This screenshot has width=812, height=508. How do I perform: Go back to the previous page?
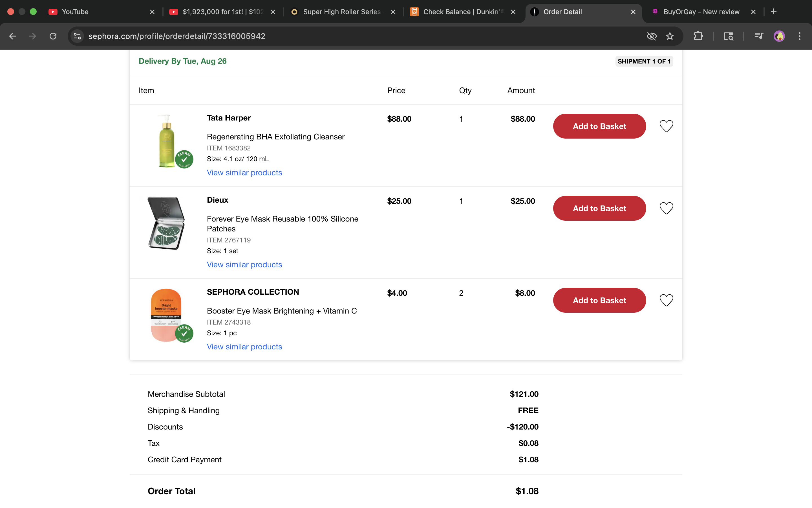coord(12,36)
